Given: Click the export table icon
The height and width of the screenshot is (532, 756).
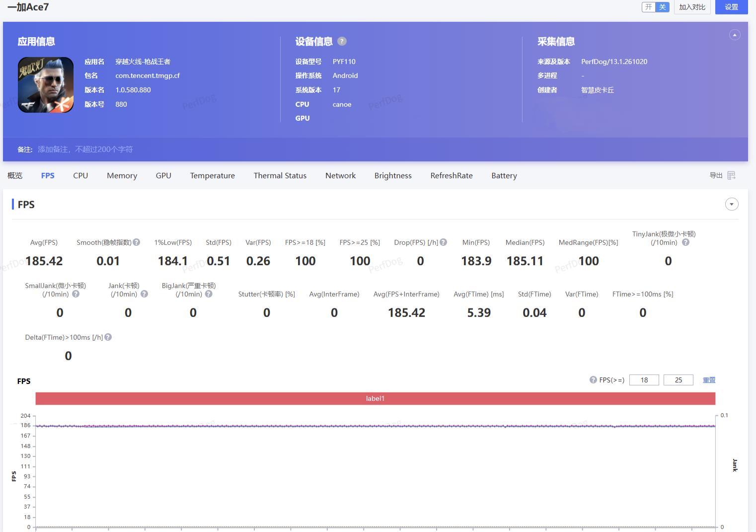Looking at the screenshot, I should (x=731, y=175).
